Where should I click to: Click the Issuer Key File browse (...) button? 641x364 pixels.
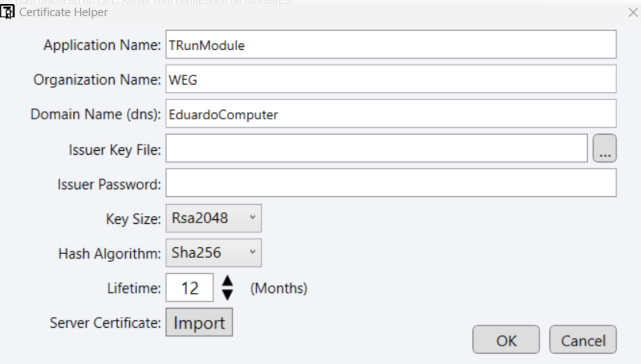click(x=604, y=148)
